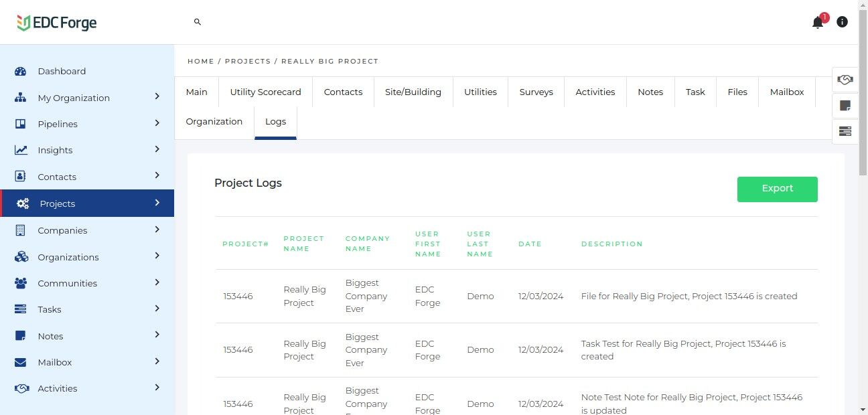Open the notifications bell
The image size is (868, 415).
(x=818, y=22)
